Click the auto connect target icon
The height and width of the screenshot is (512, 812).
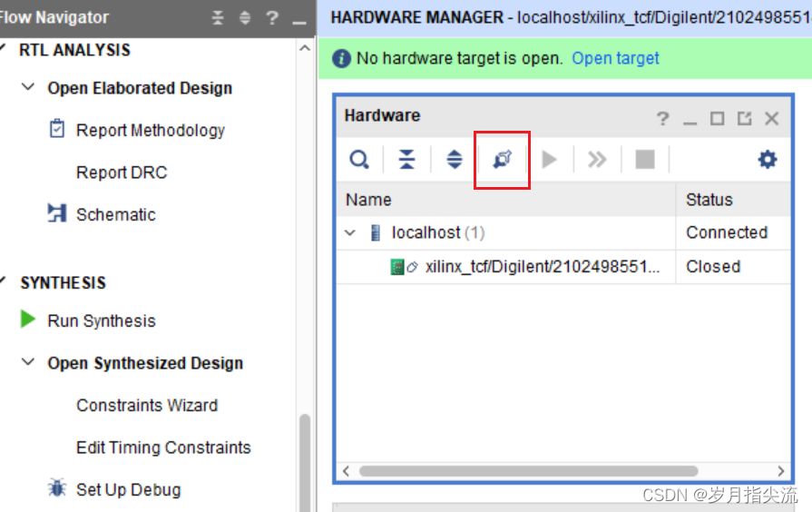pos(502,160)
